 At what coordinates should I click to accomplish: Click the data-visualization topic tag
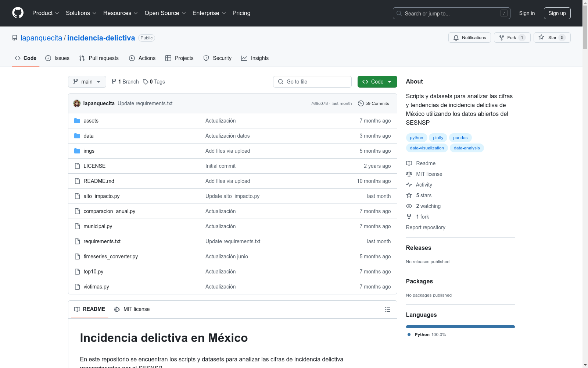click(x=427, y=148)
